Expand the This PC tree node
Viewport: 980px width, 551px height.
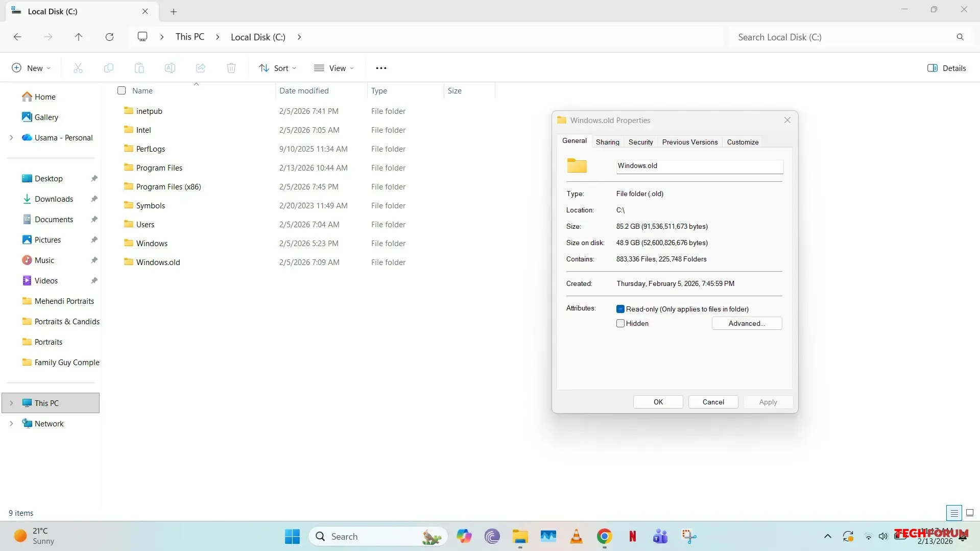(x=11, y=403)
